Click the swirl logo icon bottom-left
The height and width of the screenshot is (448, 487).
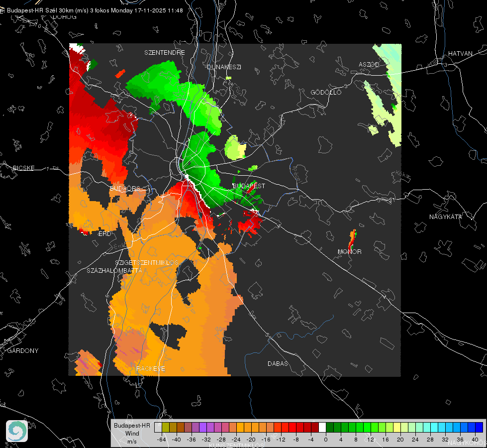(x=17, y=431)
